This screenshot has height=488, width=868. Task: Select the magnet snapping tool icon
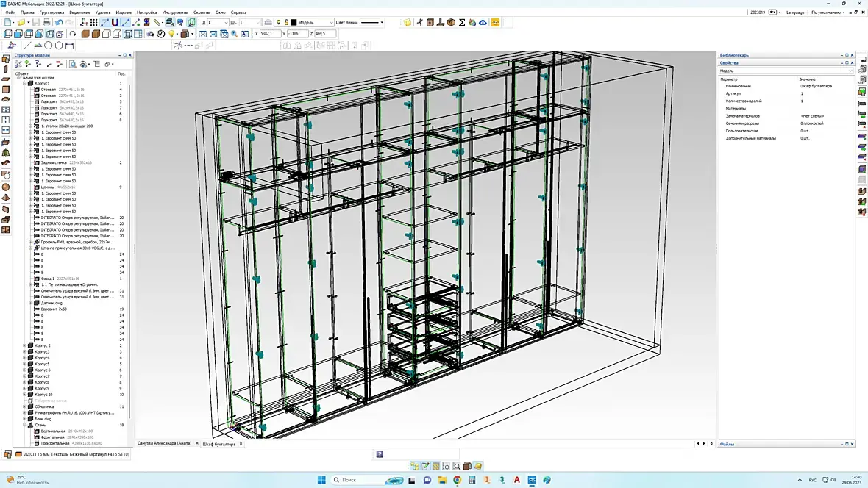point(115,22)
